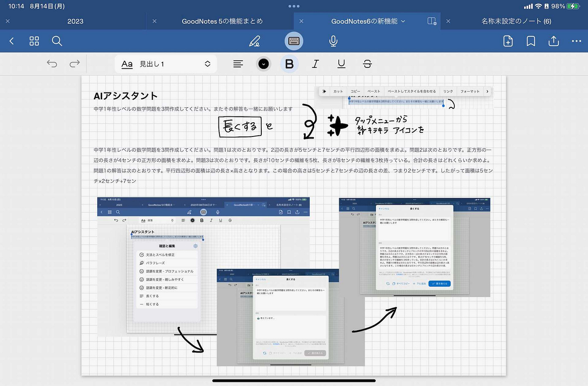Click the AIアシスタント heading text
Viewport: 588px width, 386px height.
126,96
